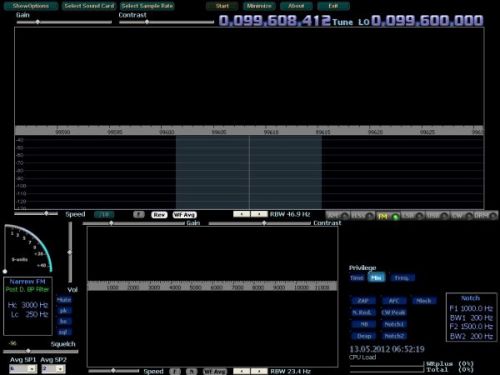This screenshot has width=500, height=375.
Task: Mute the audio output
Action: 64,300
